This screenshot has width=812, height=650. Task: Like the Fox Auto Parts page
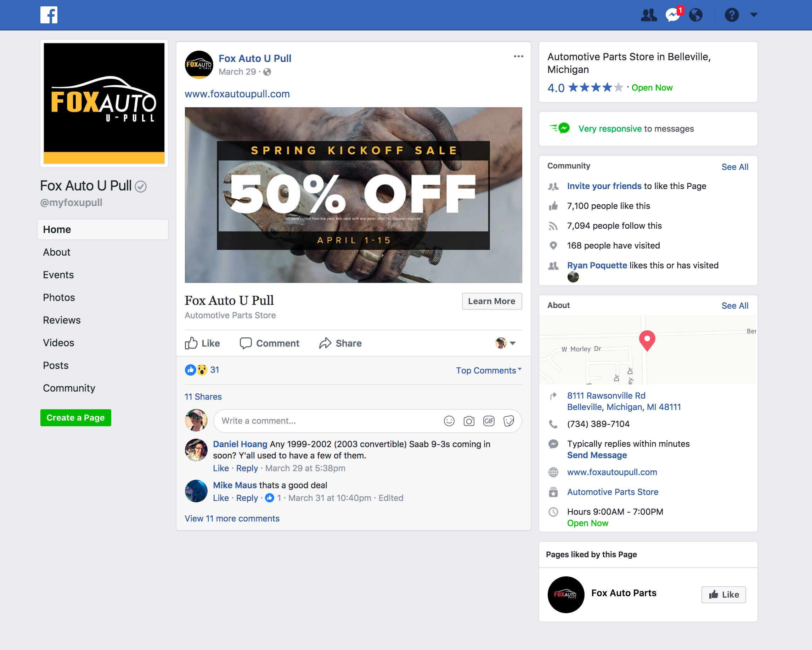pyautogui.click(x=723, y=595)
